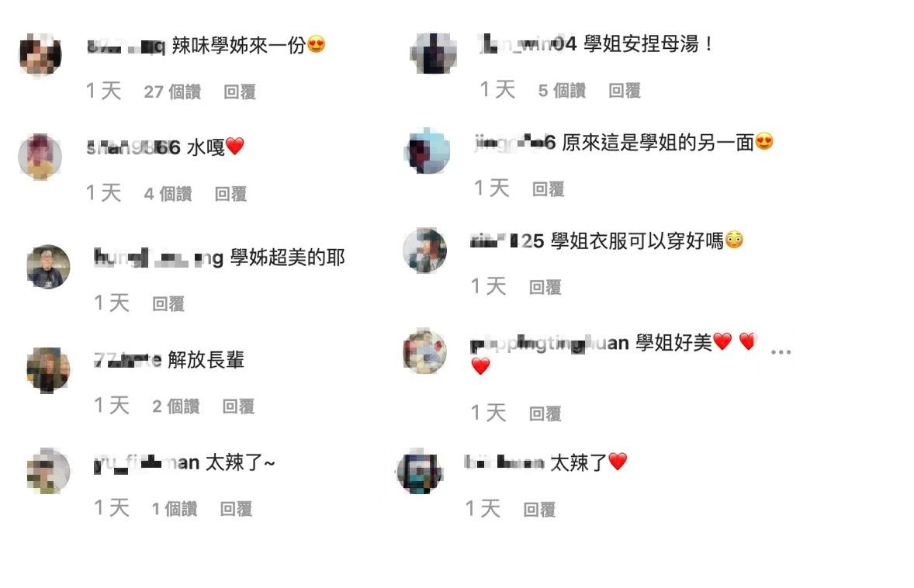Click 回覆 under 學姐好美 comment
Screen dimensions: 914x588
[x=545, y=413]
